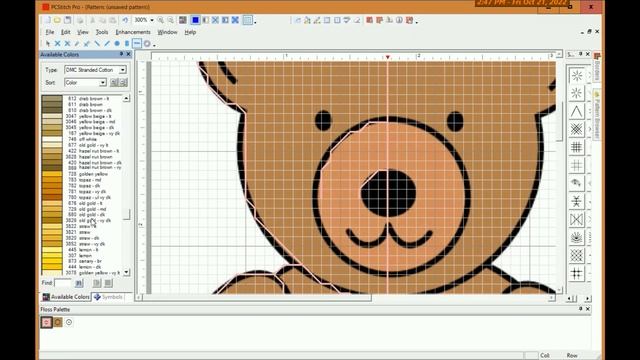This screenshot has height=360, width=640.
Task: Select the brown floss palette swatch
Action: [58, 322]
